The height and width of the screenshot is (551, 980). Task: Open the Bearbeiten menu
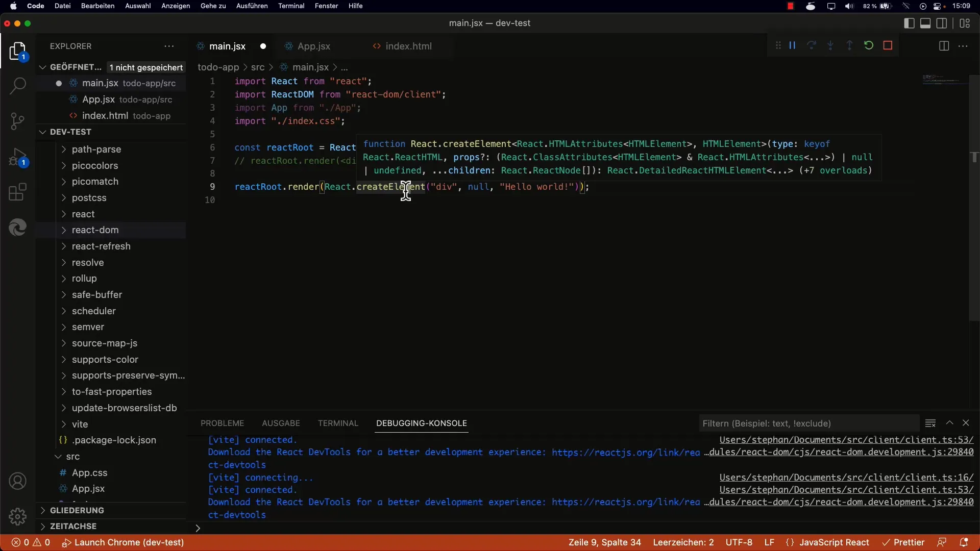click(97, 6)
